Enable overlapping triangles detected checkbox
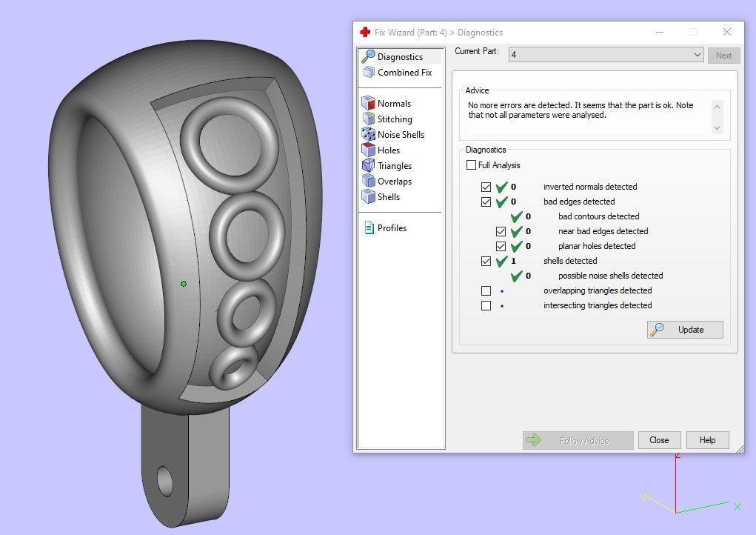 pyautogui.click(x=486, y=291)
